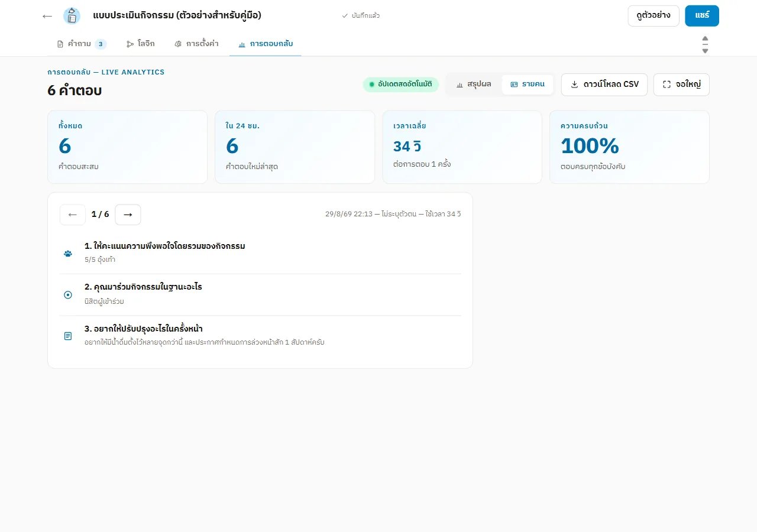Download responses with ดาวน์โหลด CSV
Image resolution: width=757 pixels, height=532 pixels.
[604, 85]
